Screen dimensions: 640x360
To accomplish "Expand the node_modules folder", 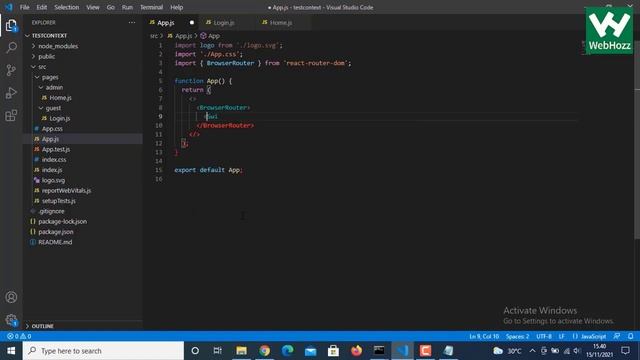I will 33,46.
